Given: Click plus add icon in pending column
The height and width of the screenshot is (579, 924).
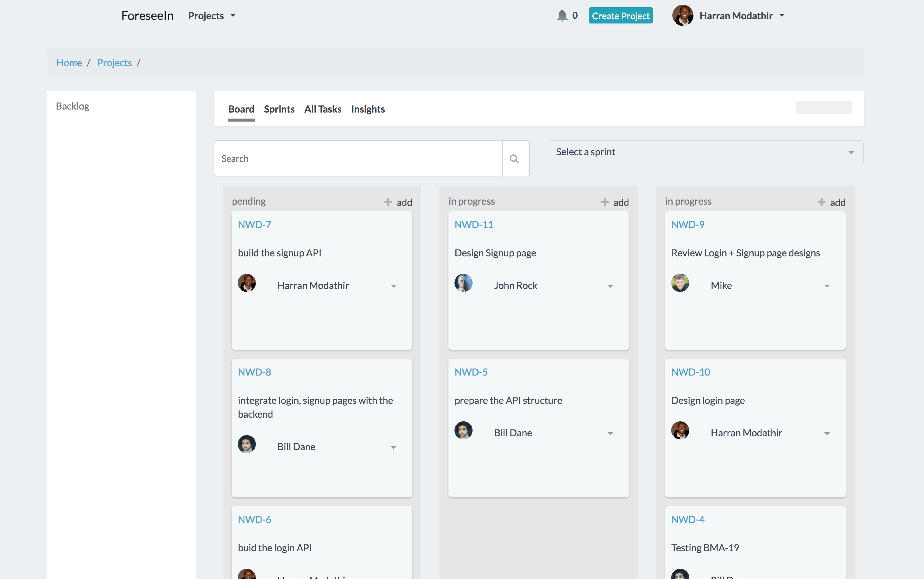Looking at the screenshot, I should 388,202.
